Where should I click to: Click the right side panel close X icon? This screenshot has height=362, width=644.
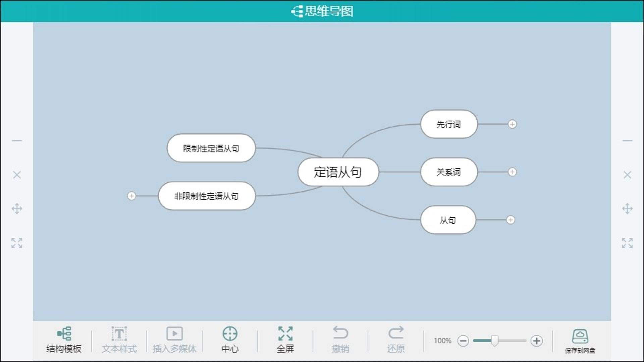(627, 175)
